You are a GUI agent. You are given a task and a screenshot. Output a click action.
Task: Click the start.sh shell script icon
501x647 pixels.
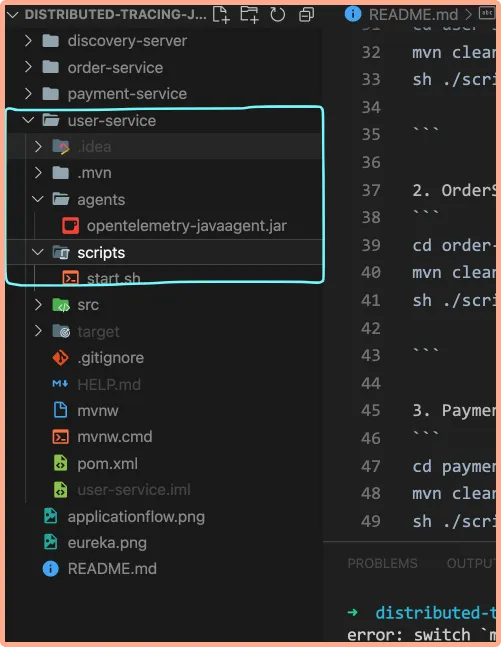point(71,278)
